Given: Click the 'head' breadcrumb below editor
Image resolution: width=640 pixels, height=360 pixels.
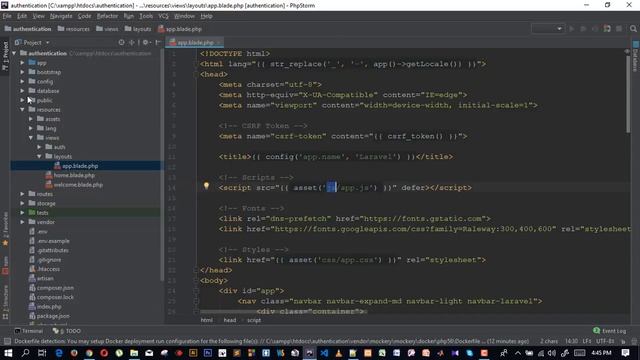Looking at the screenshot, I should click(230, 320).
